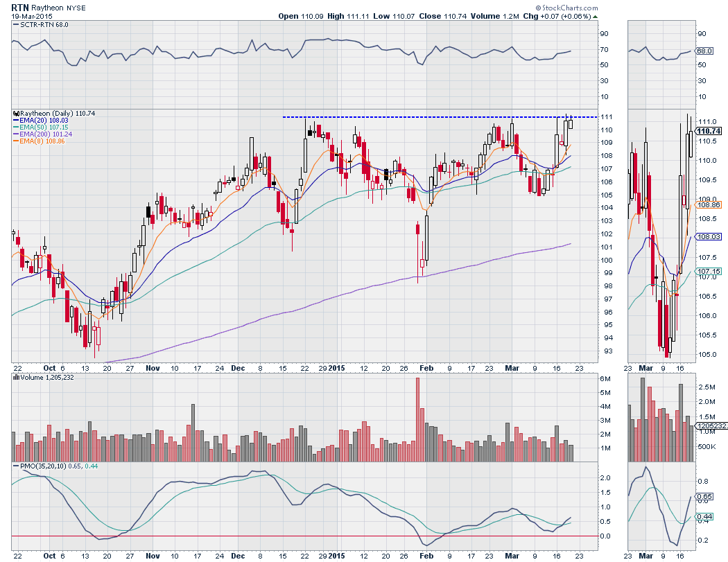Click the boxed 0.65 PMO value tag

tap(704, 497)
